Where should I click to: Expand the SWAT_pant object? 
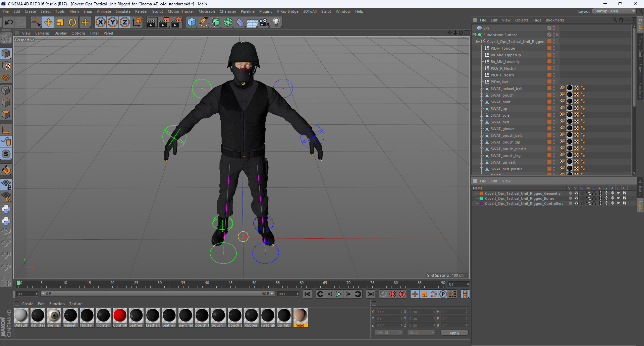coord(482,102)
